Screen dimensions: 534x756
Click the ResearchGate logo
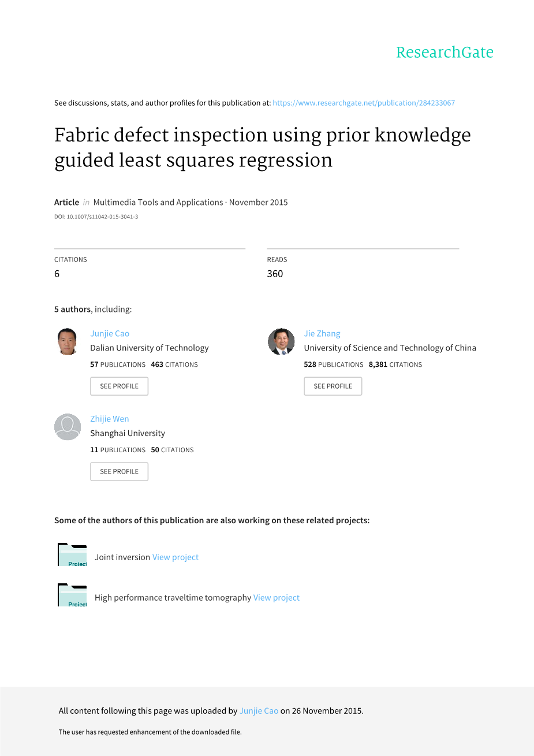coord(445,53)
